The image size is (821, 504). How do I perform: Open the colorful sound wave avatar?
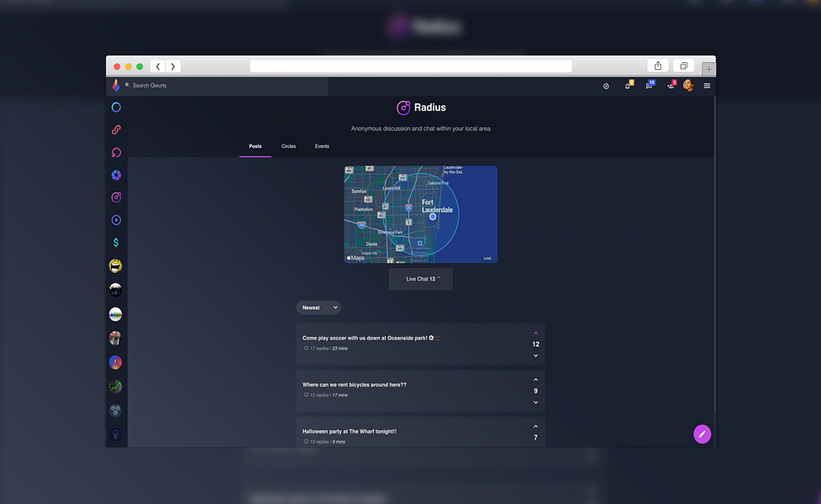point(116,314)
